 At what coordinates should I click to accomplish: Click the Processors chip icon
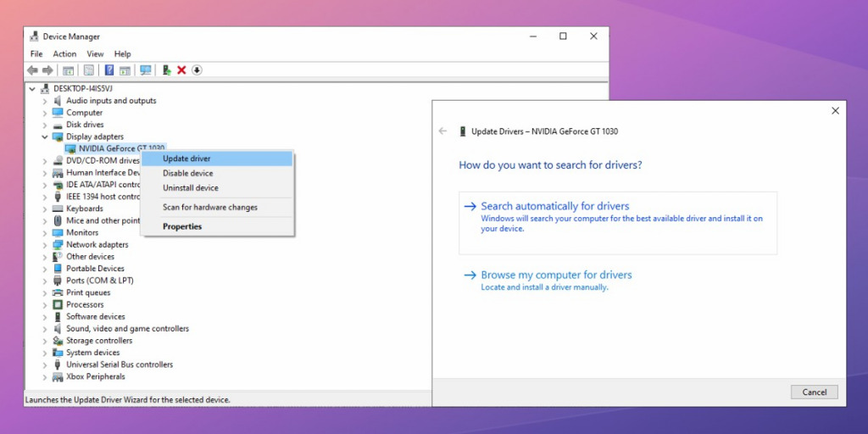pyautogui.click(x=58, y=304)
